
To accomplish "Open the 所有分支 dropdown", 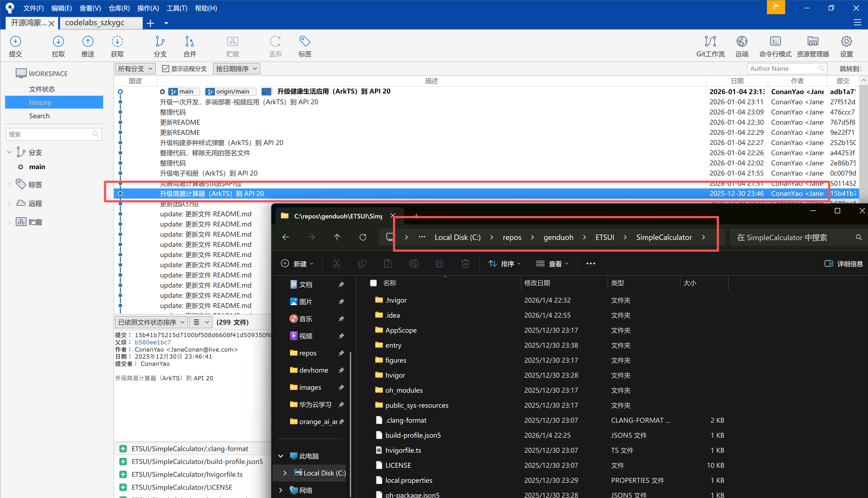I will (x=135, y=69).
